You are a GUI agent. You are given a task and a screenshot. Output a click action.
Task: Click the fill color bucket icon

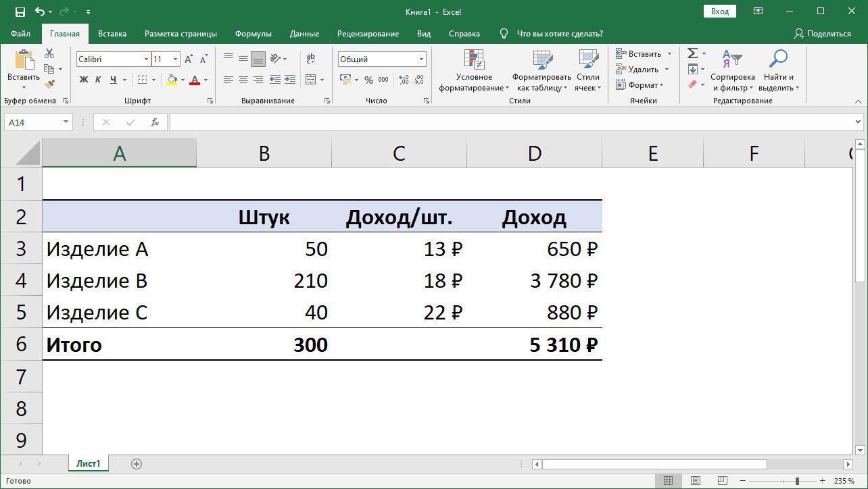pos(172,80)
